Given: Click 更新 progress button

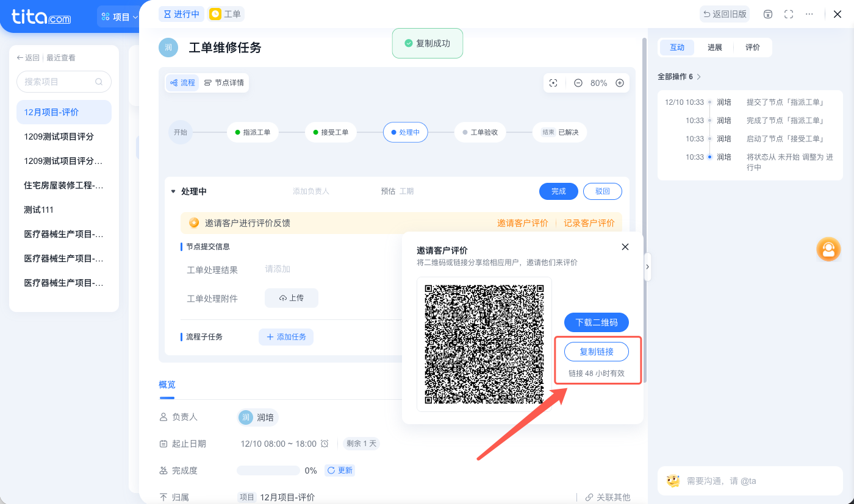Looking at the screenshot, I should click(340, 470).
